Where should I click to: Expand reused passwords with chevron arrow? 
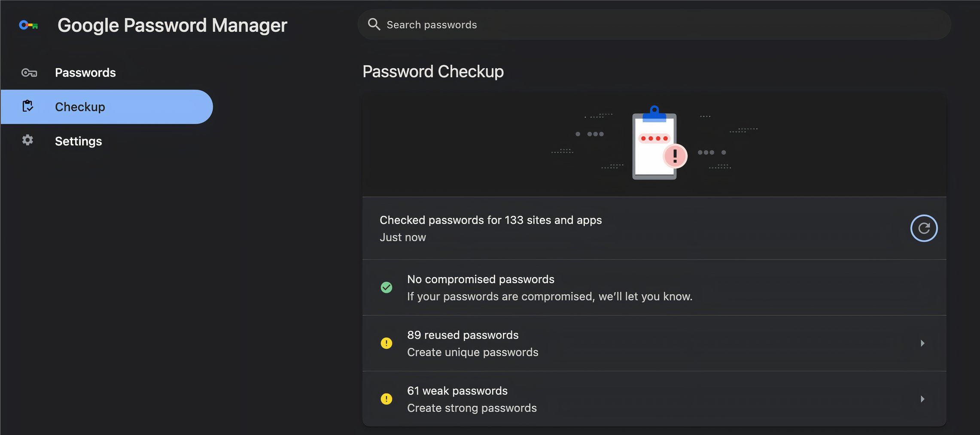[x=922, y=343]
